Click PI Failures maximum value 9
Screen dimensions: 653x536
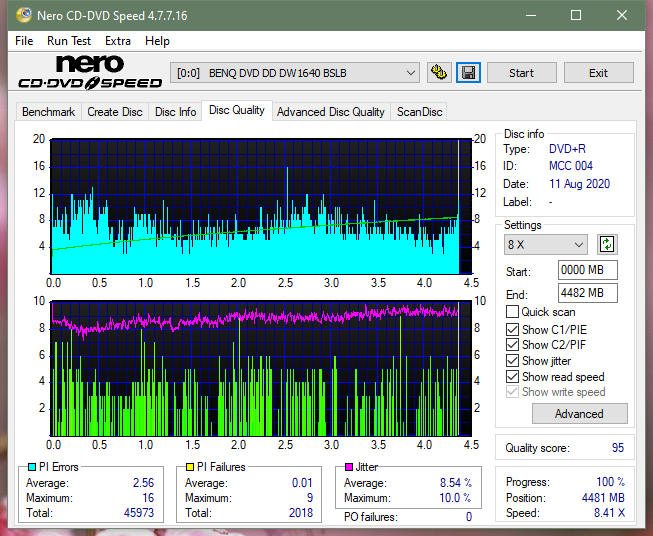(x=310, y=498)
